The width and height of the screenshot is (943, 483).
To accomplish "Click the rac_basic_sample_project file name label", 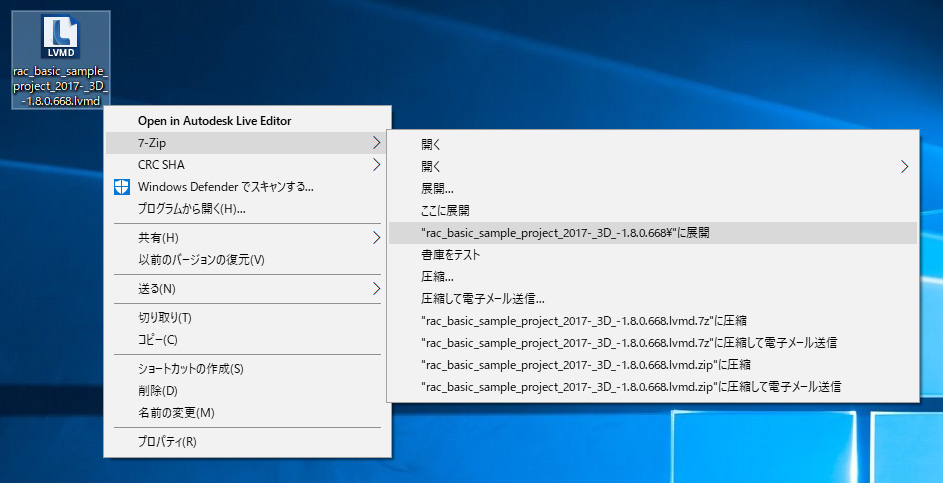I will (61, 86).
